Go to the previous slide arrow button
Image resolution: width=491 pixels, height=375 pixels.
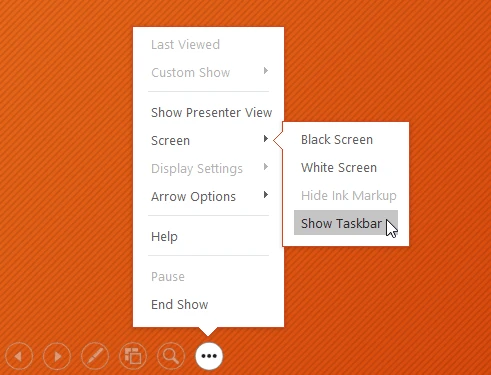point(19,356)
